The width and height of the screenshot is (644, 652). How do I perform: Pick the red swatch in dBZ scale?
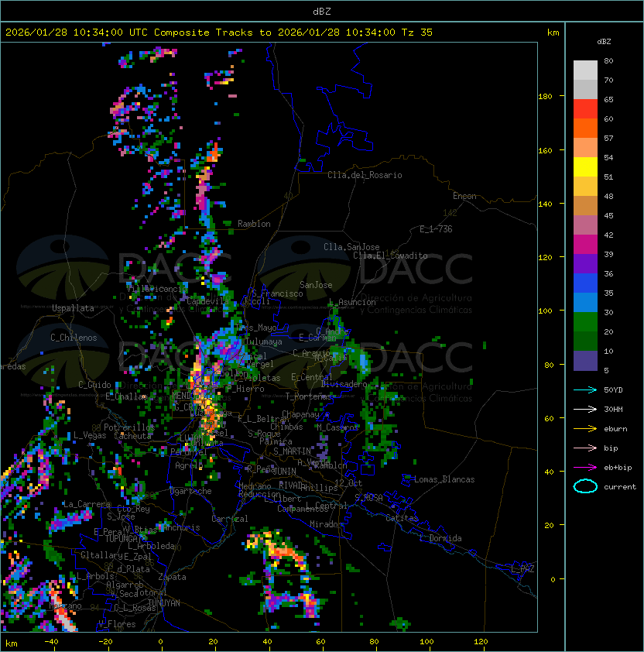[585, 109]
